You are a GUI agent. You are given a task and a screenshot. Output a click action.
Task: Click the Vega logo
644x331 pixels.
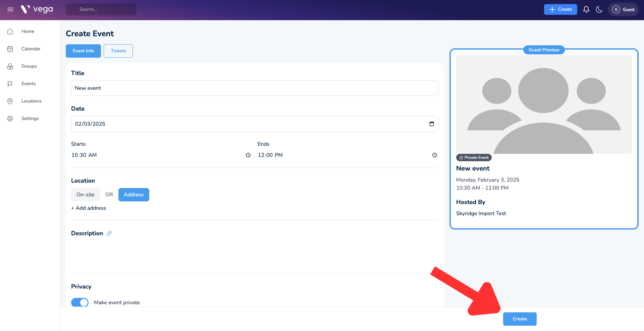(37, 9)
